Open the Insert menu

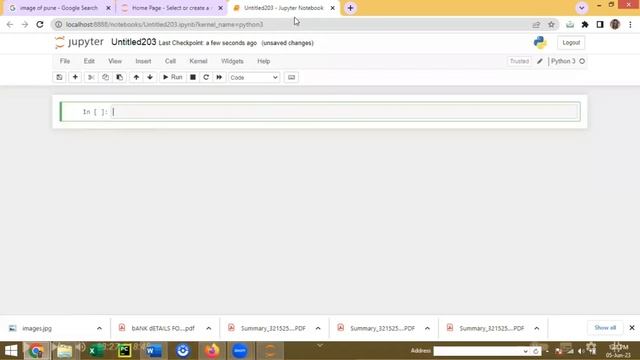(143, 61)
